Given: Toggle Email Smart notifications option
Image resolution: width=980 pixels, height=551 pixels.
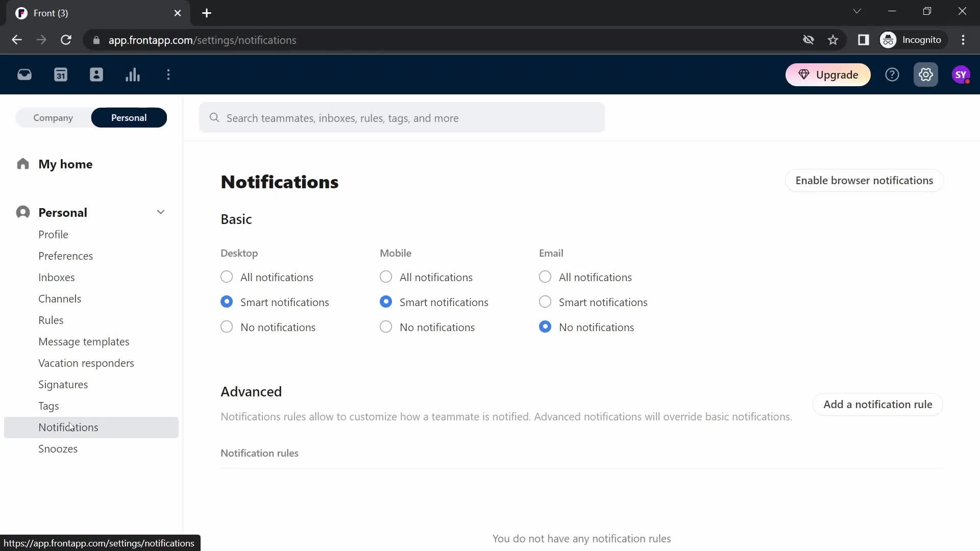Looking at the screenshot, I should click(545, 302).
